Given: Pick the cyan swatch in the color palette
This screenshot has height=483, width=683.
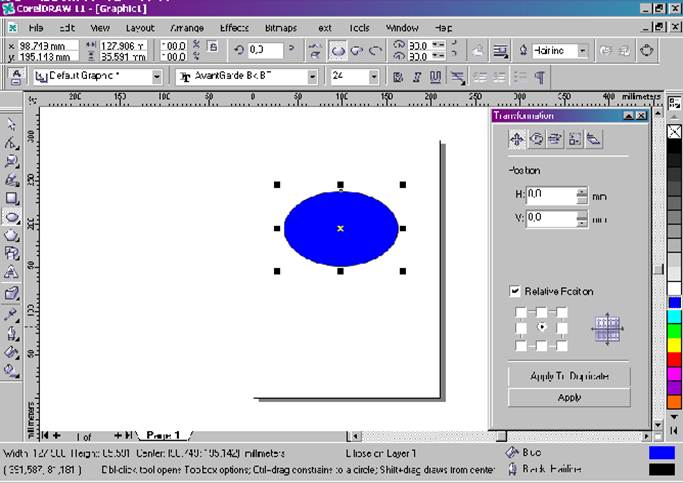Looking at the screenshot, I should click(674, 317).
